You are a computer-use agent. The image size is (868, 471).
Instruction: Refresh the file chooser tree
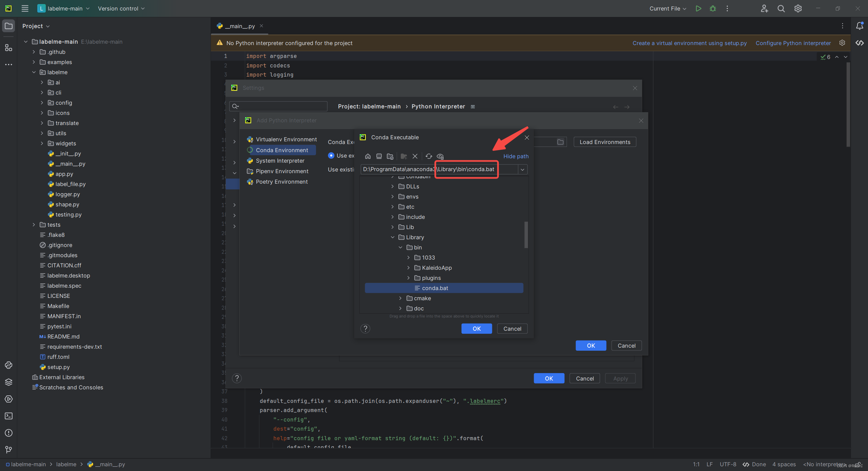click(x=429, y=156)
